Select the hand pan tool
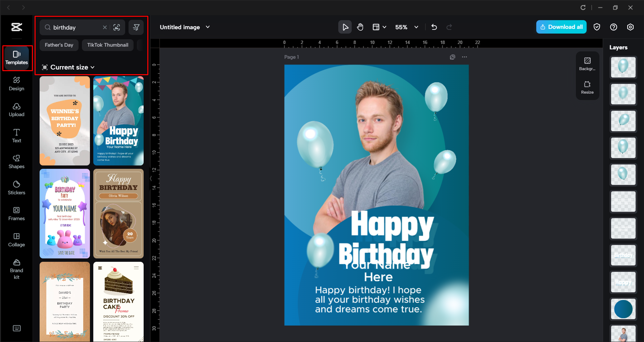The width and height of the screenshot is (644, 342). tap(360, 27)
